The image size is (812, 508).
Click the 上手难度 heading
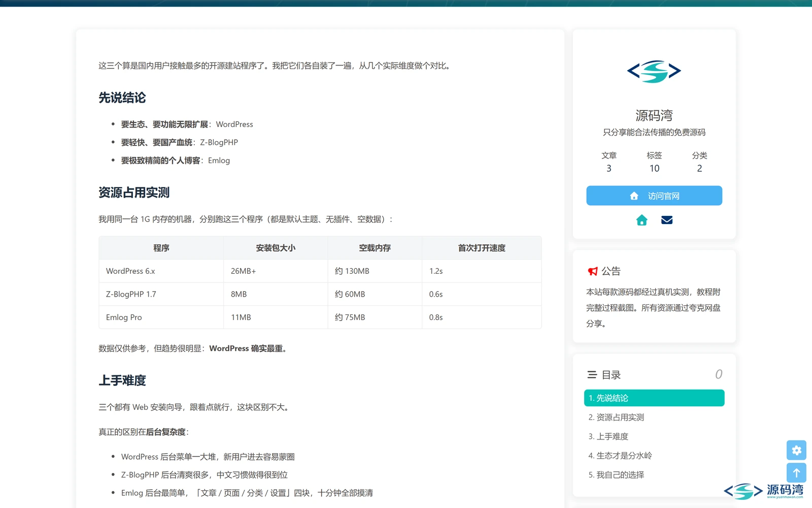(x=122, y=380)
